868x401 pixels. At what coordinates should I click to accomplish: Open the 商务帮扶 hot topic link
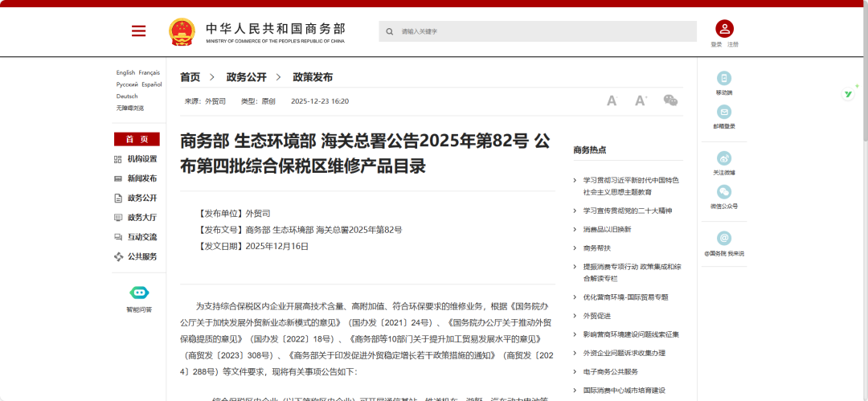click(x=596, y=248)
